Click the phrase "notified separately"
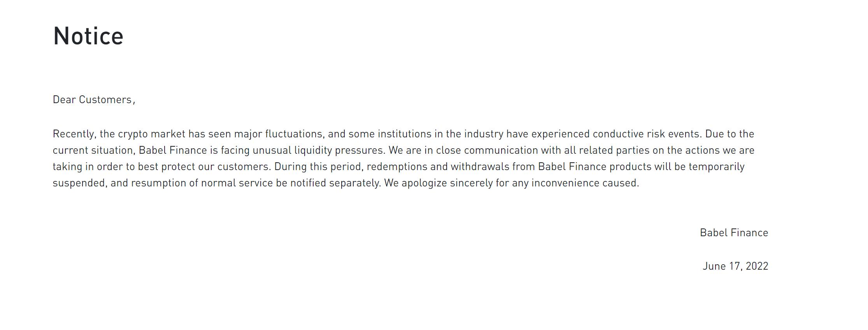The width and height of the screenshot is (868, 330). point(335,183)
